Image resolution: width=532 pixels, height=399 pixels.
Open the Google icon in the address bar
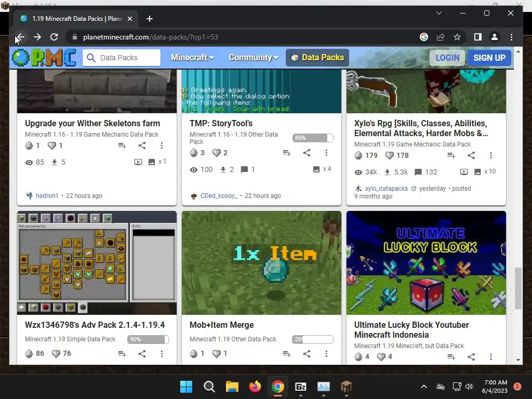(424, 37)
